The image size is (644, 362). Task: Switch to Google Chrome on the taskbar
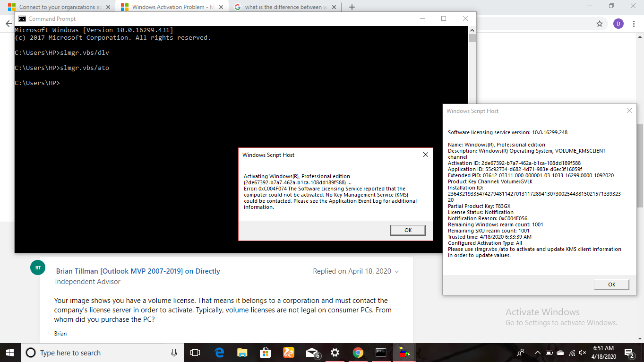pyautogui.click(x=358, y=353)
